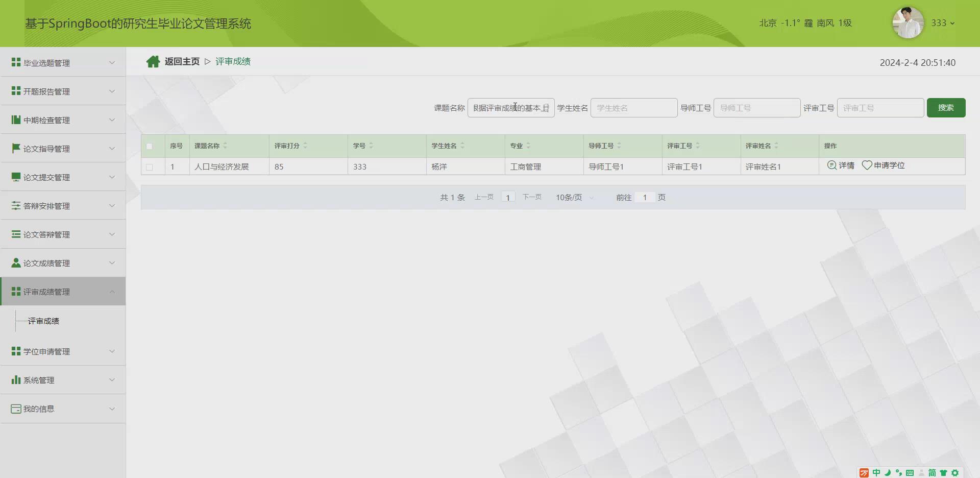点击返回主页链接

click(x=182, y=61)
